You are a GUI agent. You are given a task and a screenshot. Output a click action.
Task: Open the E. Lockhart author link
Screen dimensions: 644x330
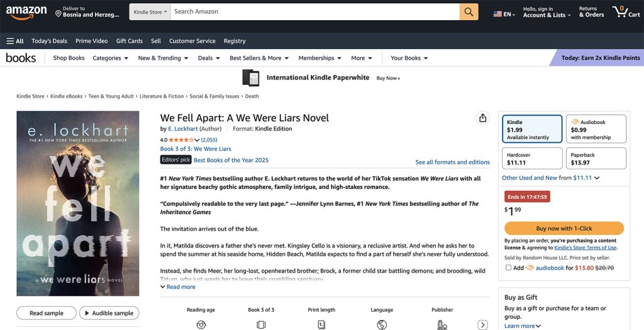click(x=183, y=129)
